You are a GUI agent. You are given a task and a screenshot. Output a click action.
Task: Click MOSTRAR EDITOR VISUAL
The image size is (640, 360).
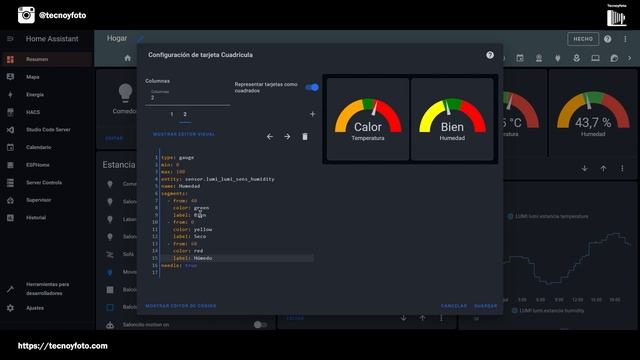[x=184, y=134]
